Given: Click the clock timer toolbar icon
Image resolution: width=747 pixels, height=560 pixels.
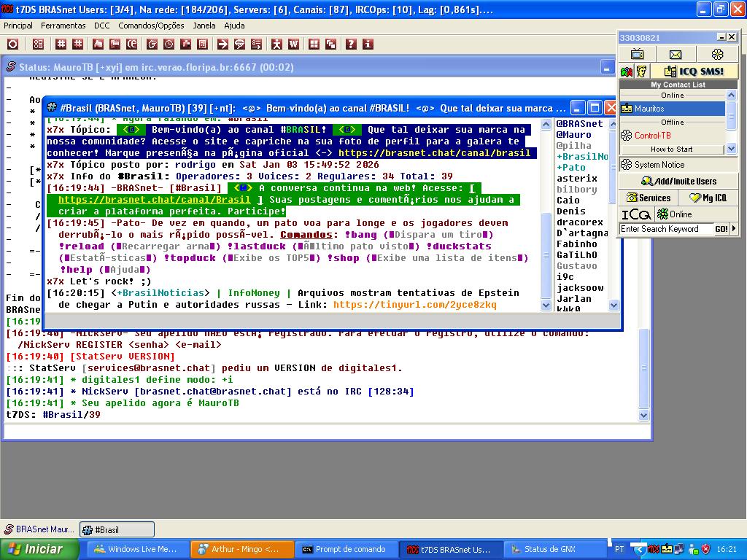Looking at the screenshot, I should click(169, 44).
